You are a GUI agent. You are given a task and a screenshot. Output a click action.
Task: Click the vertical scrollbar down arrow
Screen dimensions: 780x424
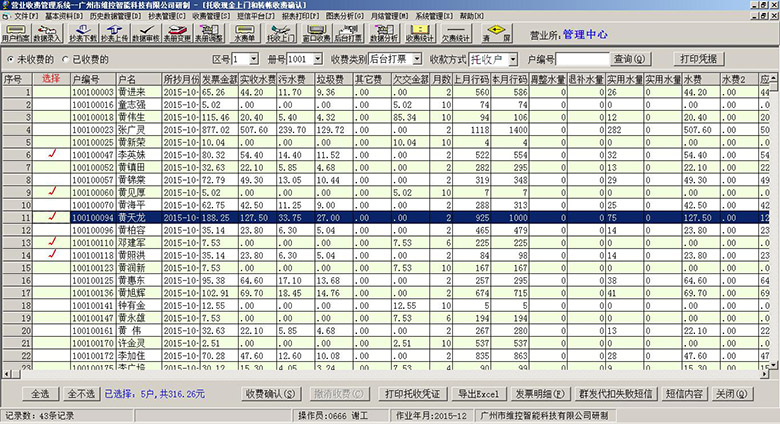(773, 365)
